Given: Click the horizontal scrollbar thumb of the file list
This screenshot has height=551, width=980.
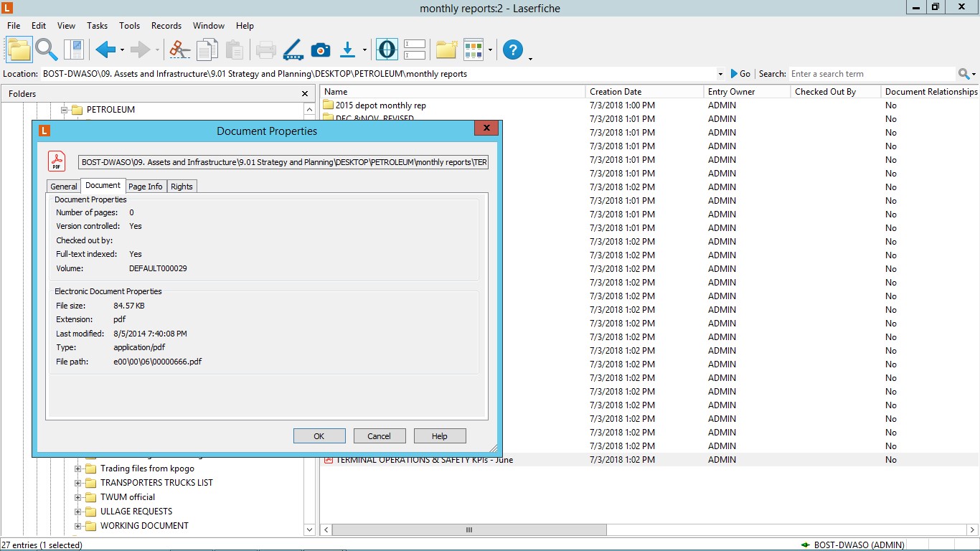Looking at the screenshot, I should point(469,530).
